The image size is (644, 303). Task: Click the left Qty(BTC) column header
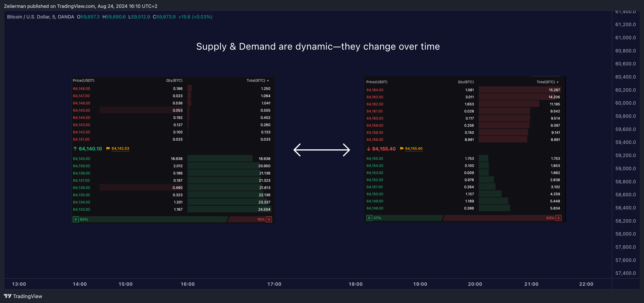[x=174, y=80]
